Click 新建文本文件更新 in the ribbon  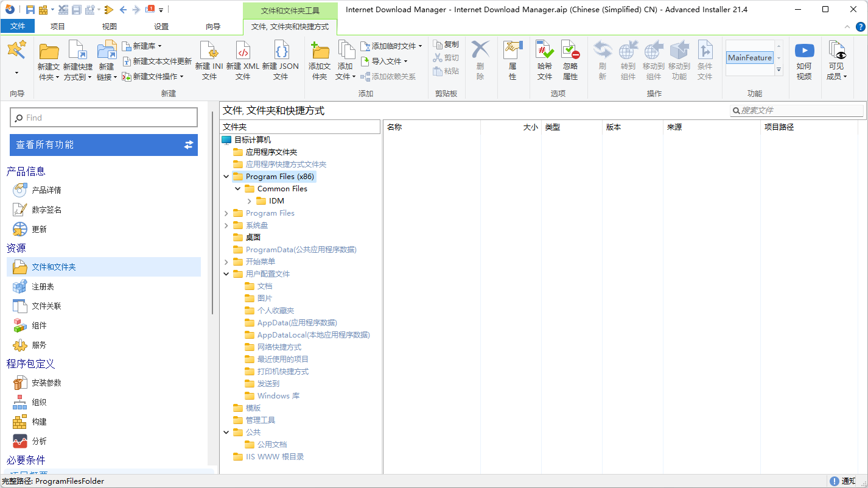(157, 62)
